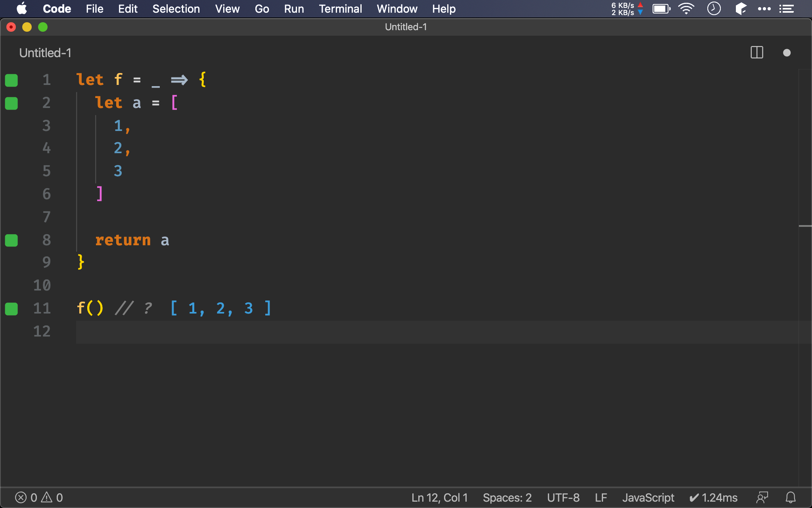The width and height of the screenshot is (812, 508).
Task: Click the 'return' keyword on line 8
Action: pyautogui.click(x=123, y=240)
